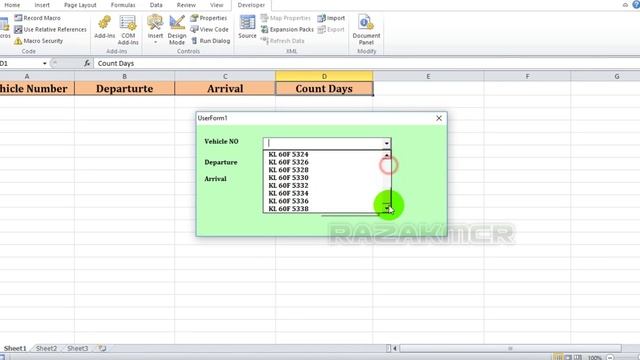The height and width of the screenshot is (360, 640).
Task: Open control Properties
Action: tap(209, 18)
